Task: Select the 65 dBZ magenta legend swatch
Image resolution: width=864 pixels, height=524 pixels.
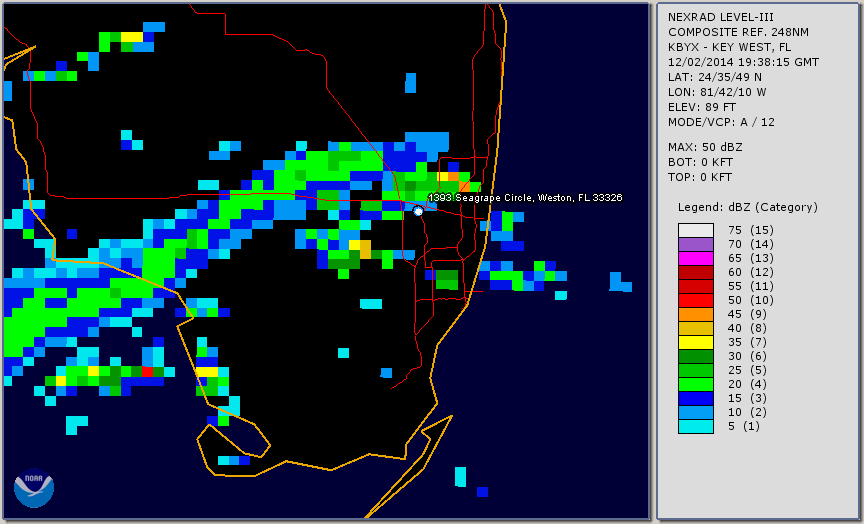Action: (x=695, y=258)
